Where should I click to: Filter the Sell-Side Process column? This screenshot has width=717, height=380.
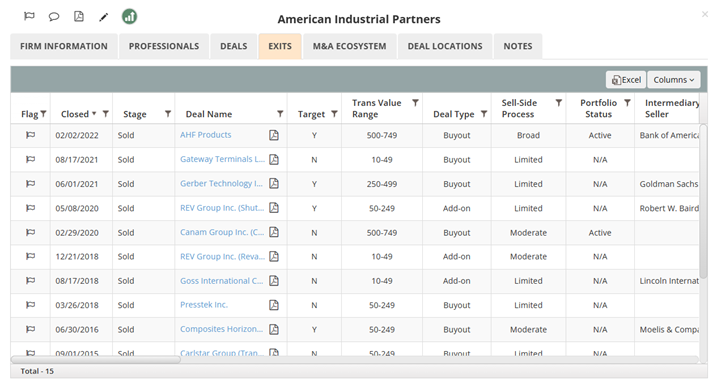pyautogui.click(x=558, y=103)
